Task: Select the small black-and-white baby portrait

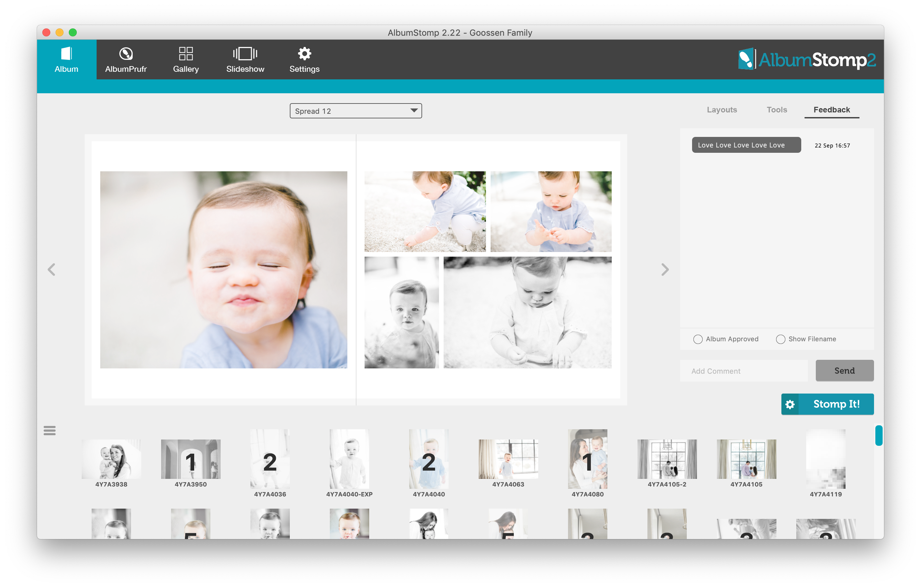Action: pos(402,312)
